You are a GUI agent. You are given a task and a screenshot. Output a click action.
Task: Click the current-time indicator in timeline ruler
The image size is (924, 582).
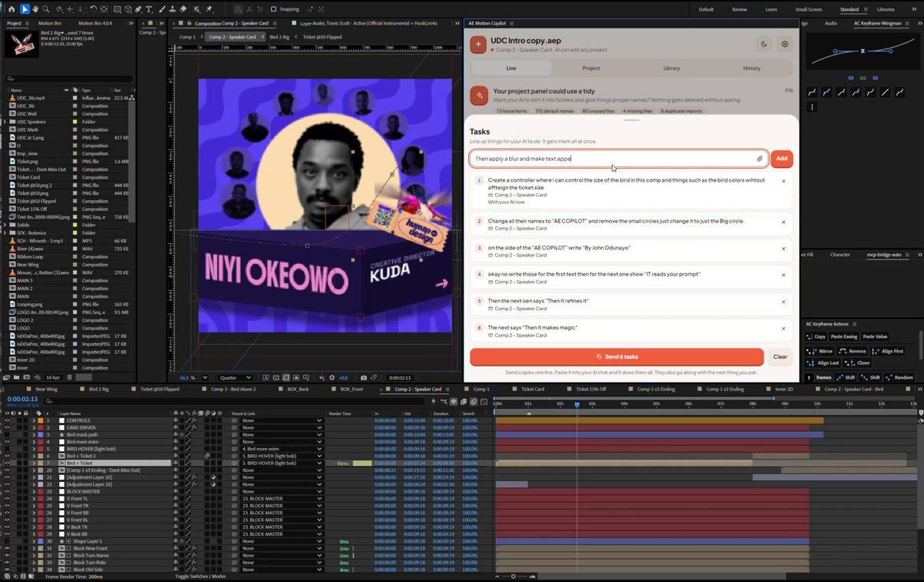(577, 404)
